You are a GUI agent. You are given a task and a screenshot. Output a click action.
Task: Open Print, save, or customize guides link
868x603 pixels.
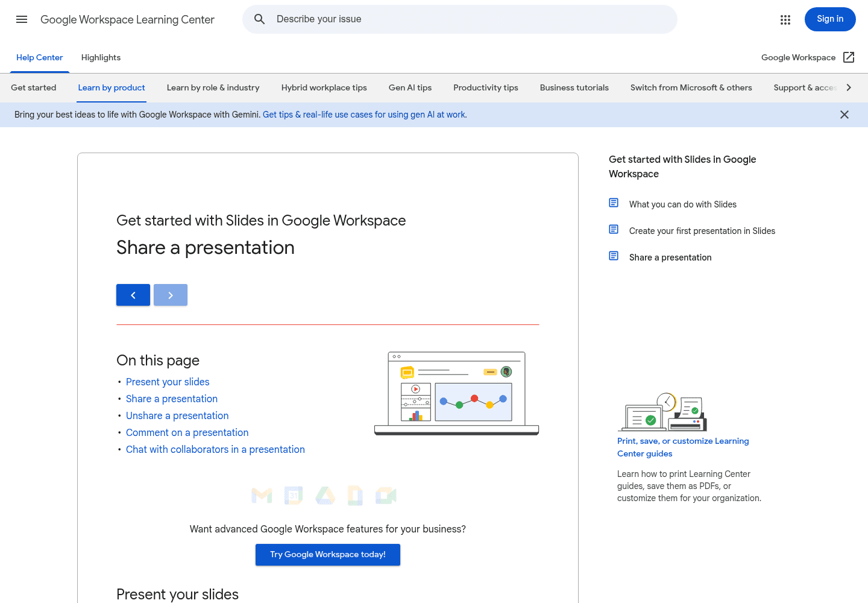click(683, 447)
